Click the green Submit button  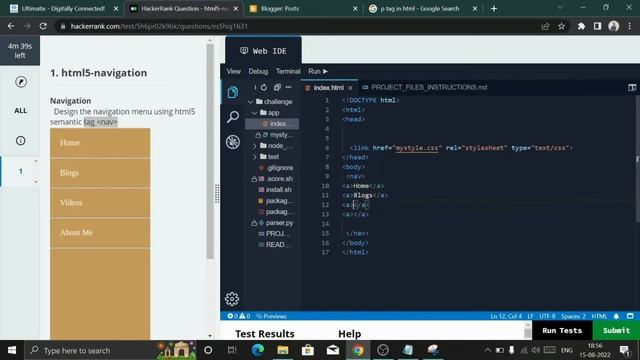tap(616, 331)
